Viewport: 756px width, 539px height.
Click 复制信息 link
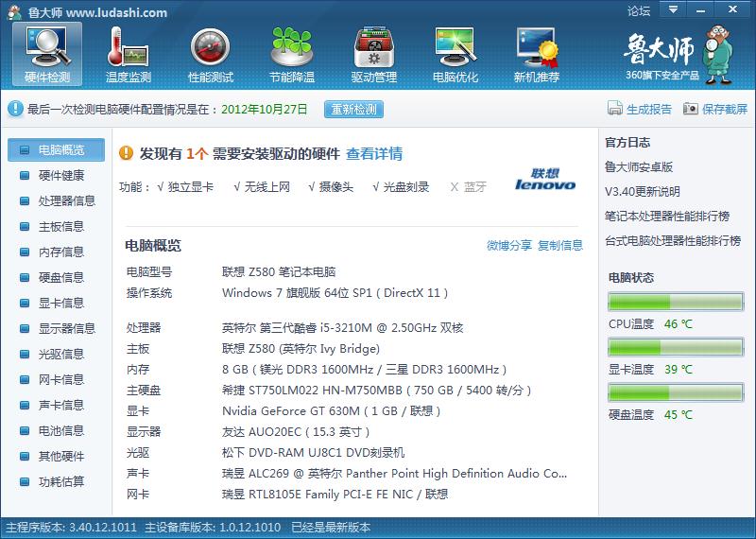tap(560, 245)
